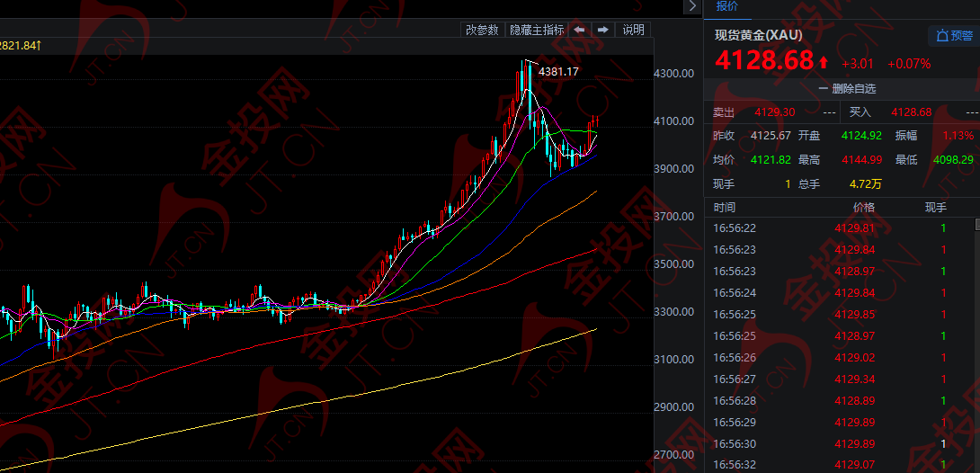The height and width of the screenshot is (473, 980).
Task: Click the trade list scrollbar thumb
Action: click(977, 224)
